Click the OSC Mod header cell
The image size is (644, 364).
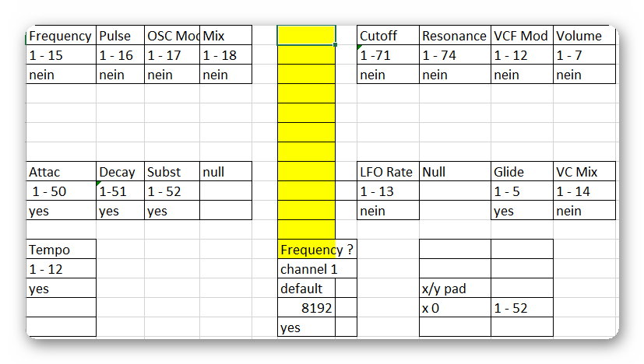pyautogui.click(x=172, y=36)
